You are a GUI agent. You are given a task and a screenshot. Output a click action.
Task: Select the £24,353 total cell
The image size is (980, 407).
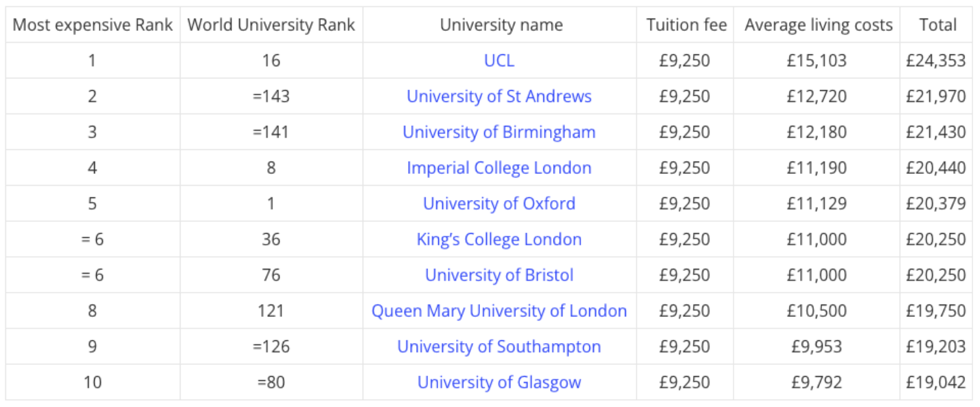936,60
